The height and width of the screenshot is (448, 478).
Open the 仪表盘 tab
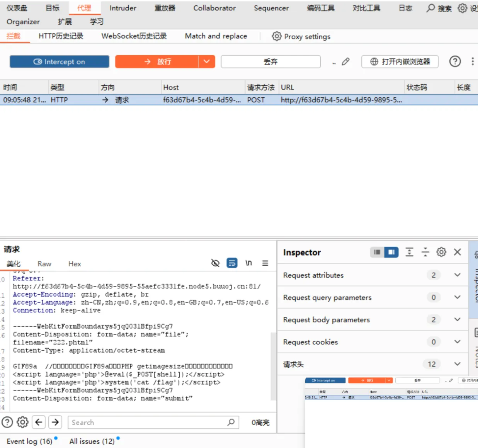point(17,8)
